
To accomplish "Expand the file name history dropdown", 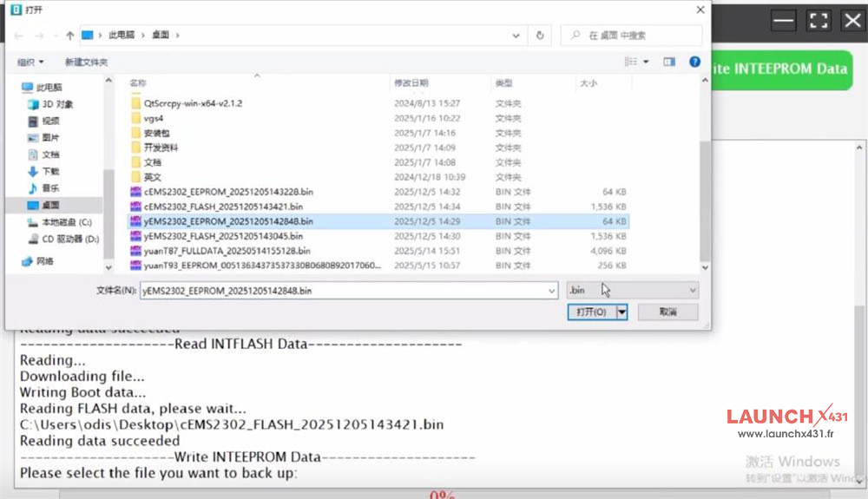I will click(x=551, y=291).
